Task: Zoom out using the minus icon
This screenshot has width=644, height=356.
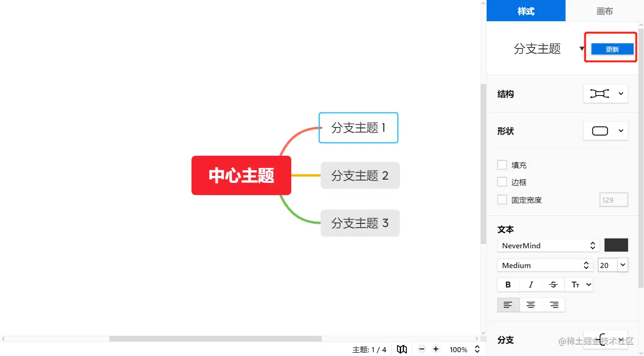Action: 421,349
